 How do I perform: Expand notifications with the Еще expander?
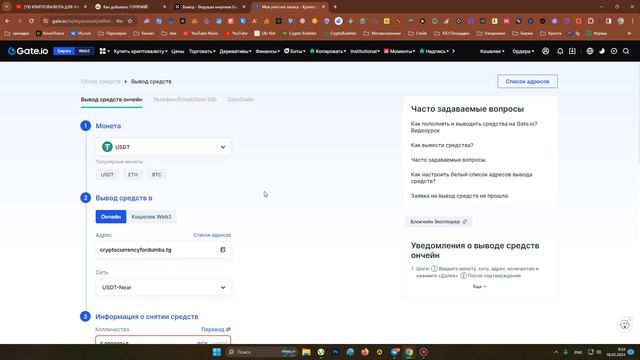[480, 287]
